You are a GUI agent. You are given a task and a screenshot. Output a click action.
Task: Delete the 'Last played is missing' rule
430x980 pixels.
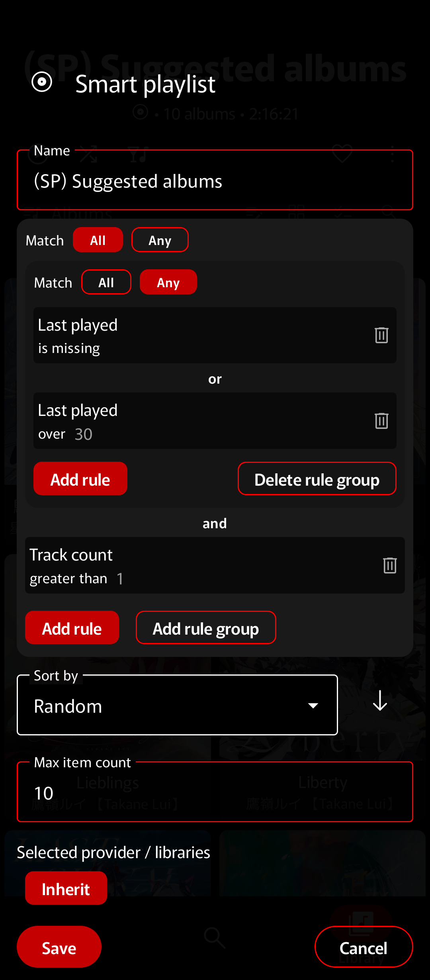point(381,335)
